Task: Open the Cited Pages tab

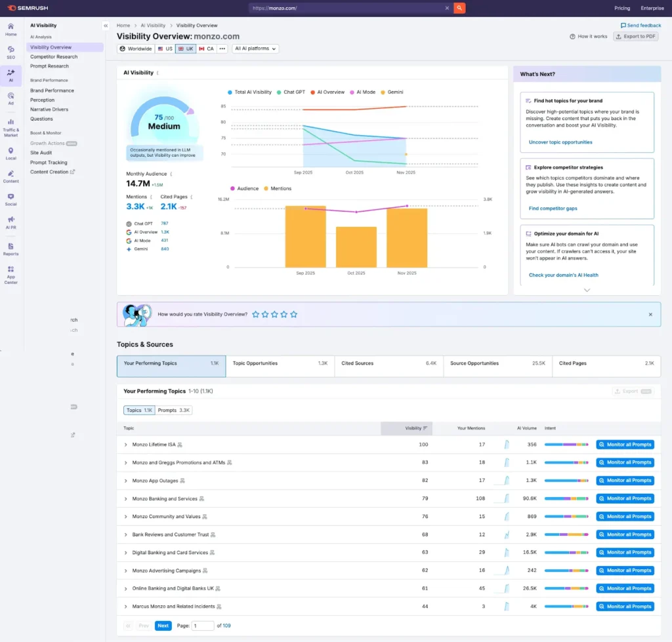Action: tap(606, 366)
